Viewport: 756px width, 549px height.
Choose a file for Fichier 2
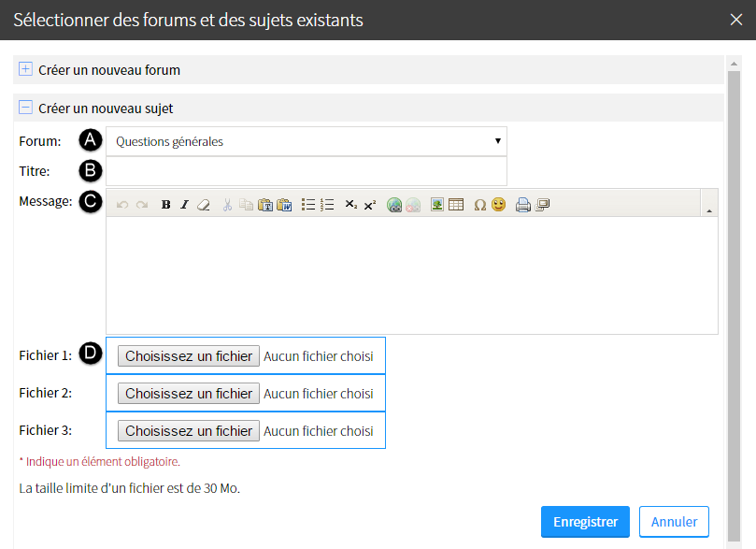coord(189,393)
